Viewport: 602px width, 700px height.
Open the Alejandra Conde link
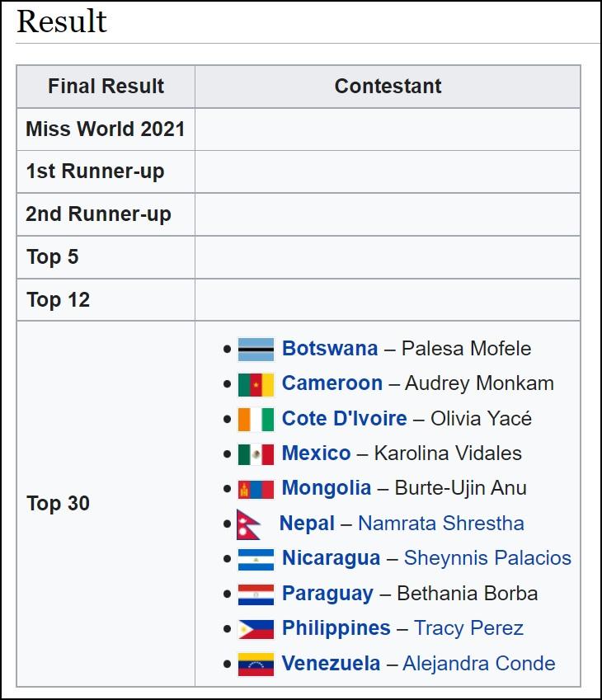(x=479, y=664)
